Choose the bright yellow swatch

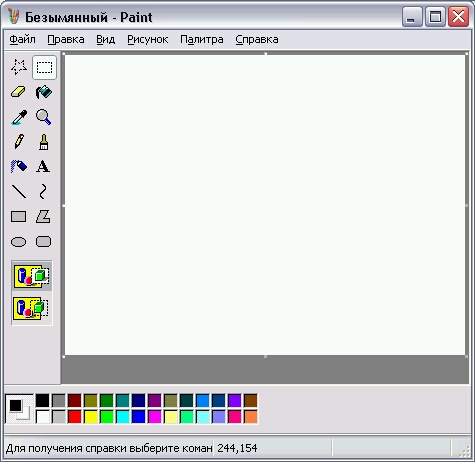pos(91,417)
